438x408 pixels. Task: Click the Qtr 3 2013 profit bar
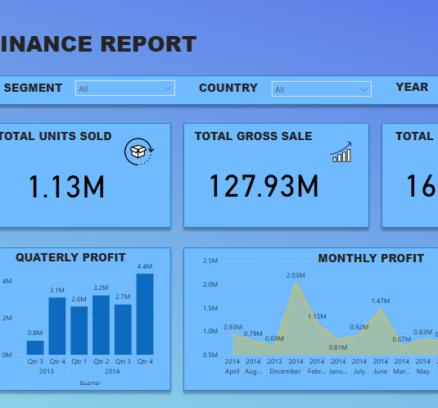(35, 348)
